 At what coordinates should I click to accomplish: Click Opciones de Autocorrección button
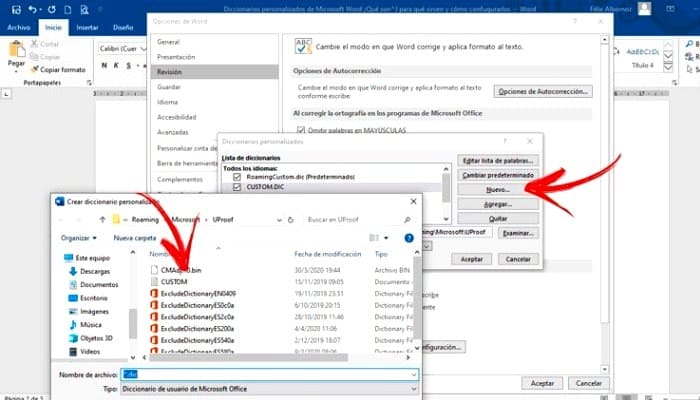543,92
